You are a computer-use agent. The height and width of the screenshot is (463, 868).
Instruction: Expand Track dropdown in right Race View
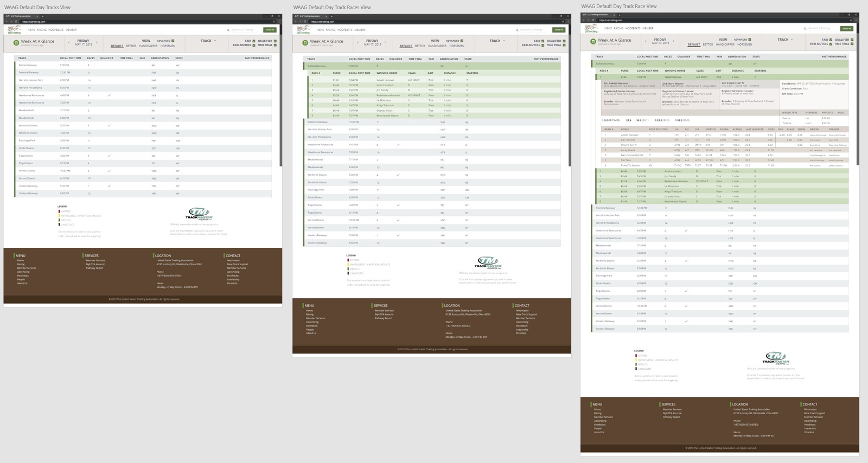[x=785, y=40]
